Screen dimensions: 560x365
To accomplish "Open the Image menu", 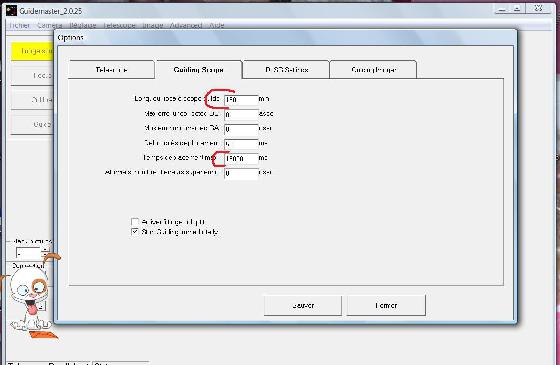I will click(153, 25).
